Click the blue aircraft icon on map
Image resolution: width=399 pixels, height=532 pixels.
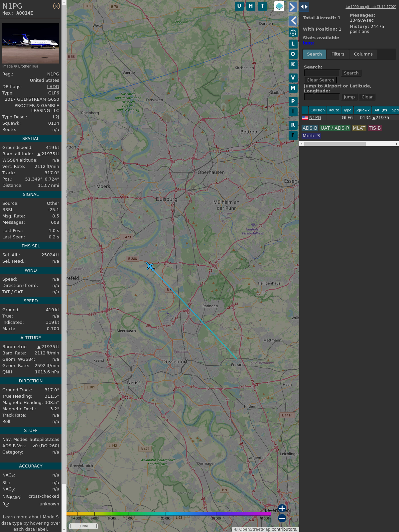coord(150,266)
